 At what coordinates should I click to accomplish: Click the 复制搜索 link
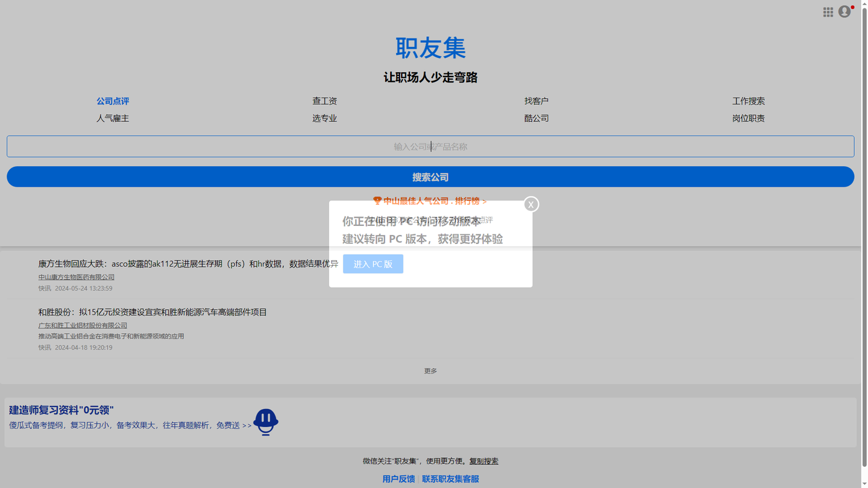tap(484, 461)
